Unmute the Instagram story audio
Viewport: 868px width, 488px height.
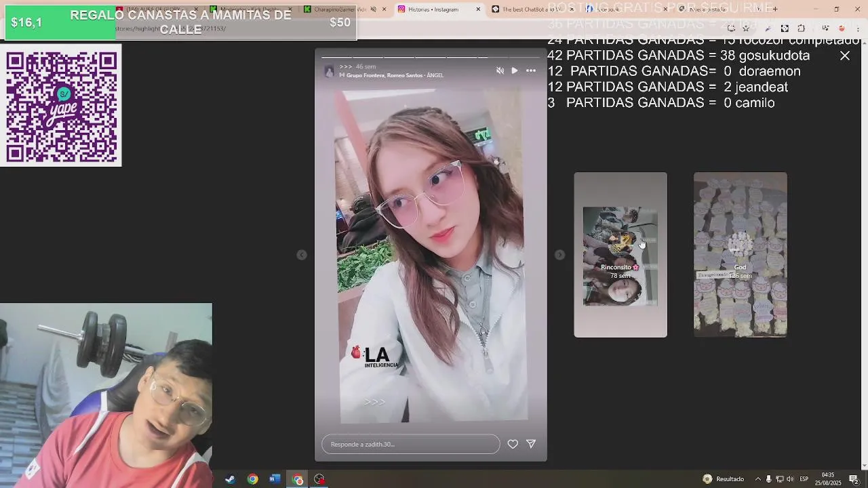point(500,70)
